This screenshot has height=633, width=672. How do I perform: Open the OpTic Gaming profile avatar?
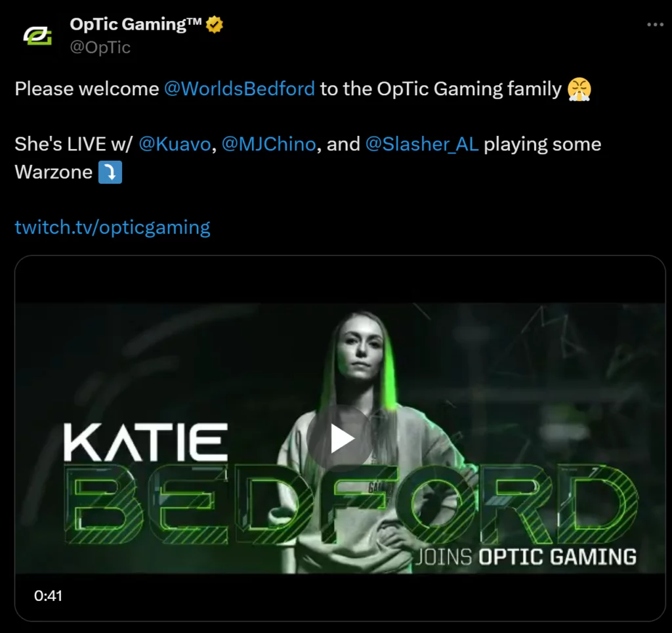coord(37,35)
